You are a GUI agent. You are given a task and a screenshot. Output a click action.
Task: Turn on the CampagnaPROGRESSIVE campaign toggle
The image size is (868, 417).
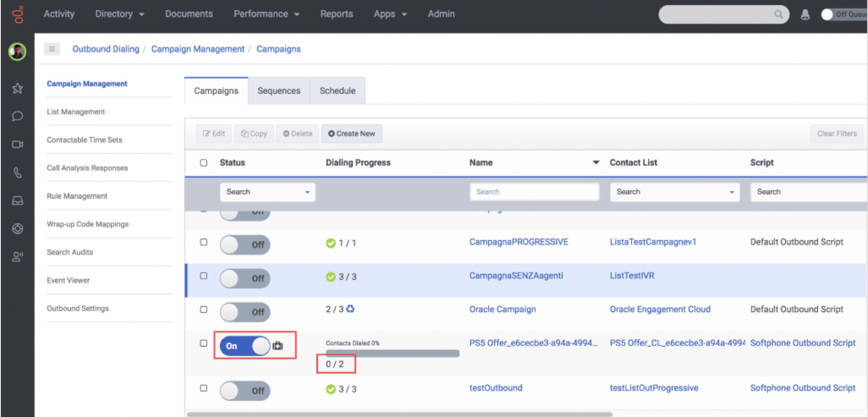point(245,244)
